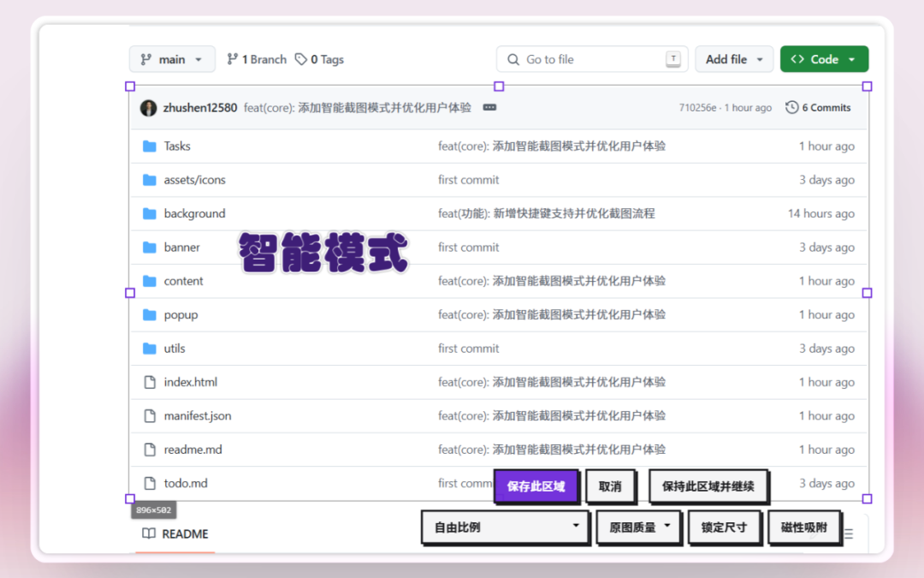Click the 896×502 selection size label
924x578 pixels.
point(154,510)
